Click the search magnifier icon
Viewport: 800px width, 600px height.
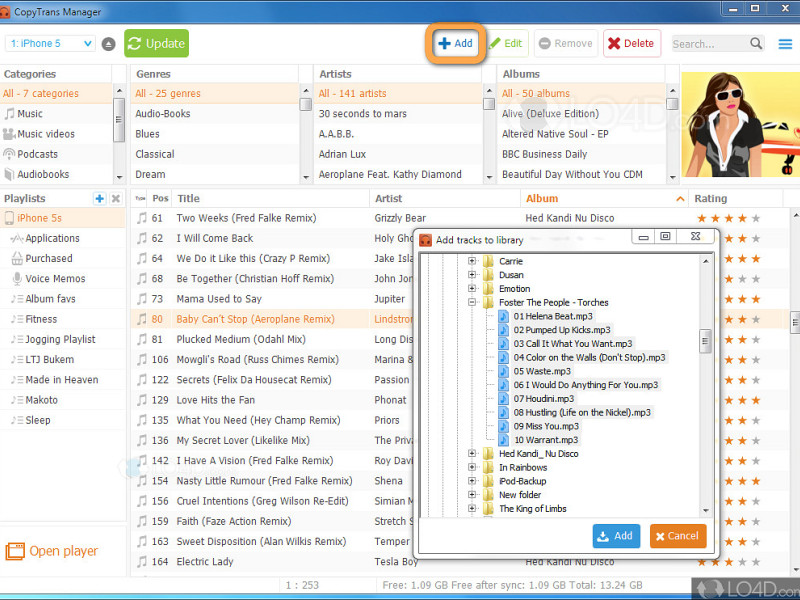tap(756, 43)
